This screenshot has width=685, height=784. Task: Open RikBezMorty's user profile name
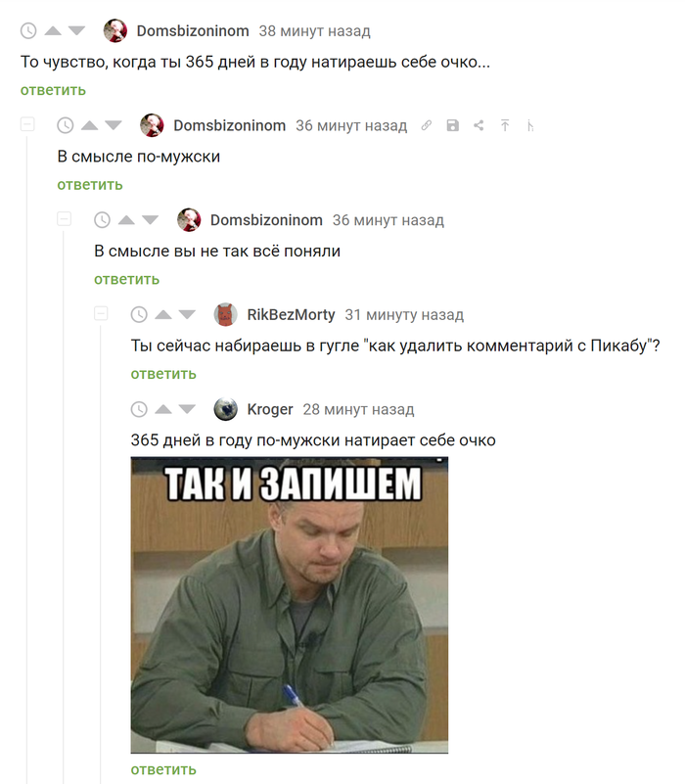pos(291,314)
